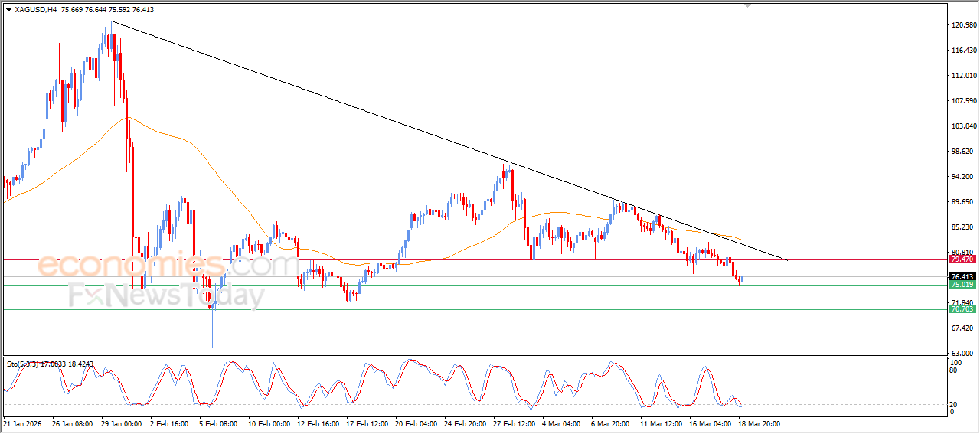980x434 pixels.
Task: Click the 29 Jan 00:00 time label
Action: click(121, 423)
